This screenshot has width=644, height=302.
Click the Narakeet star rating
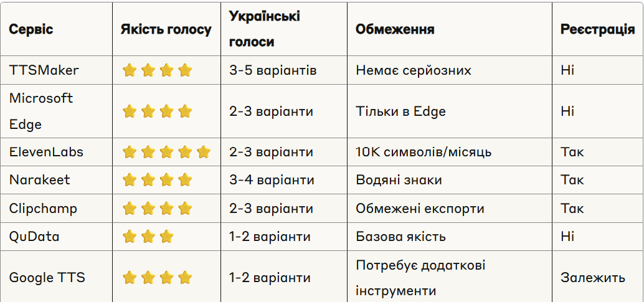pyautogui.click(x=158, y=180)
